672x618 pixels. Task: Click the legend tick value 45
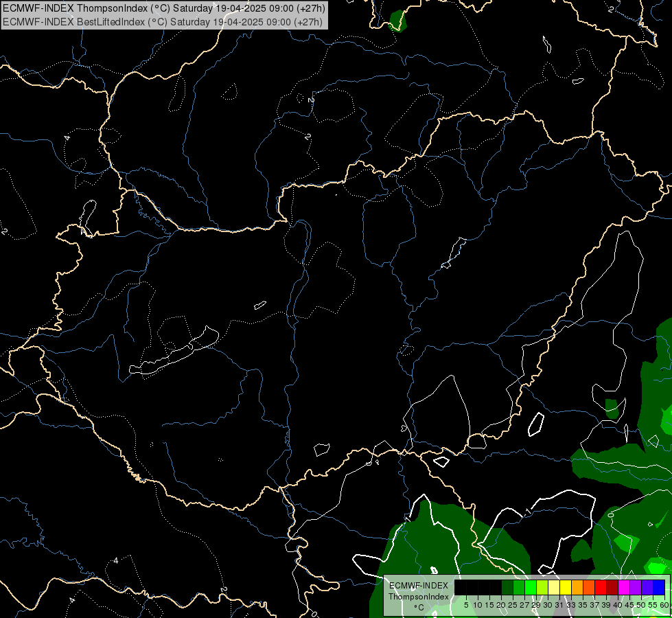coord(629,605)
